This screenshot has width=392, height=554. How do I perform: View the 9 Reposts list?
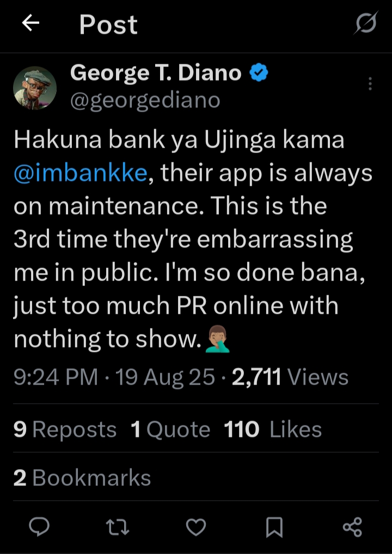pyautogui.click(x=65, y=430)
